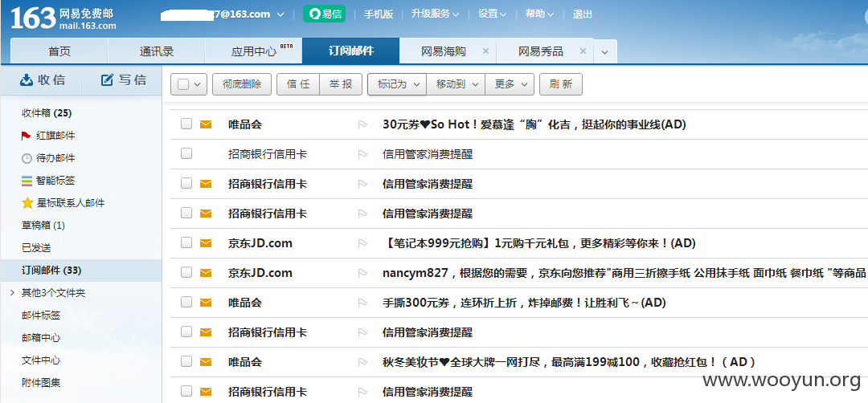Viewport: 868px width, 403px height.
Task: Click envelope icon on 笔记本999元抢购 row
Action: 206,243
